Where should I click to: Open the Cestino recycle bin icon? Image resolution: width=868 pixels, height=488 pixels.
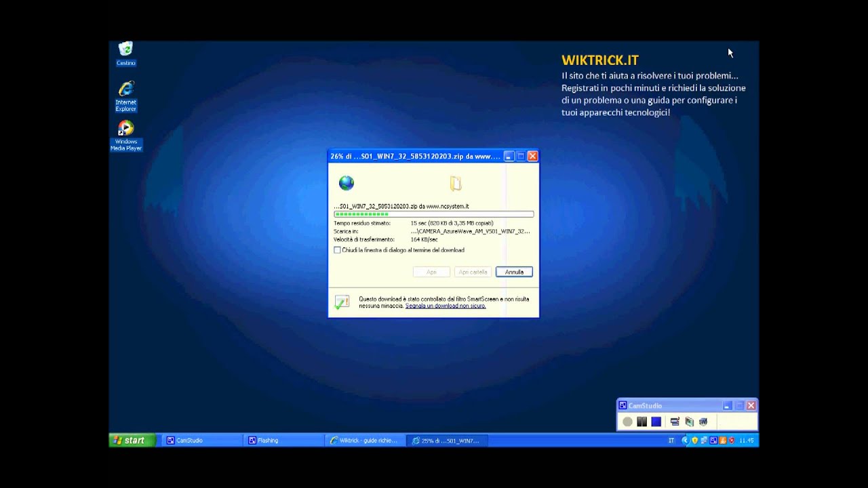pos(125,54)
